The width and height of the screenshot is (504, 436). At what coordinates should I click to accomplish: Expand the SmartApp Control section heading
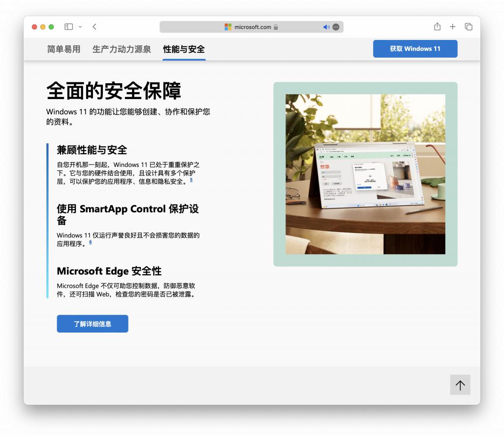(x=127, y=209)
